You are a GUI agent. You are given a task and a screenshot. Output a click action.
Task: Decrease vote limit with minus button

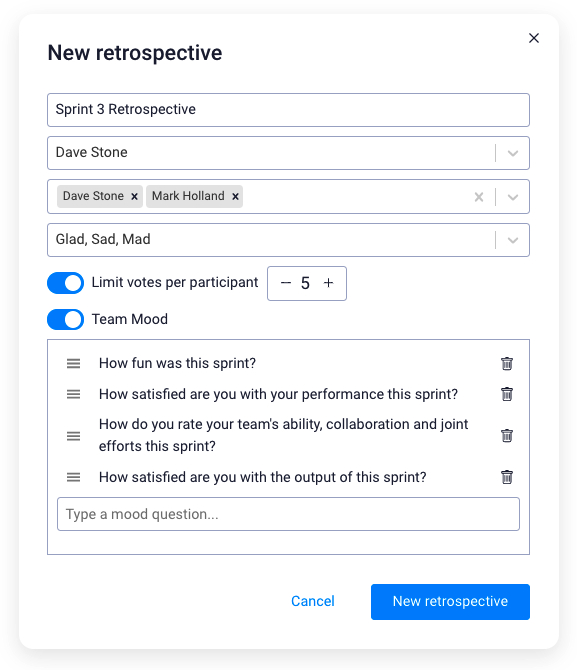(286, 283)
